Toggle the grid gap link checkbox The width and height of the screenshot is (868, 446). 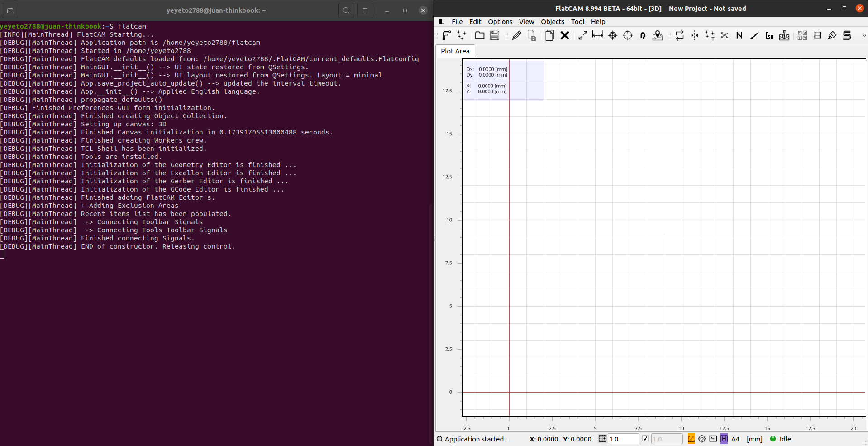point(645,439)
